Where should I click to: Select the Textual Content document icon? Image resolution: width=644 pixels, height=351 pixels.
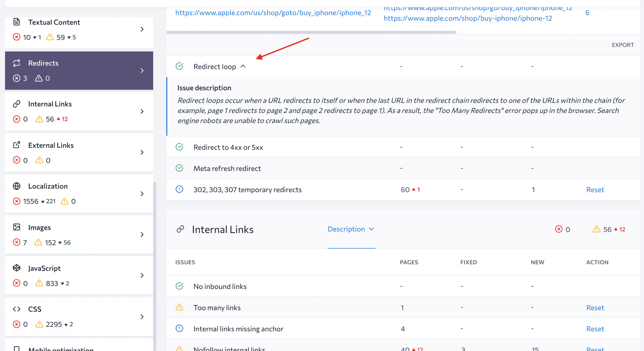click(17, 22)
